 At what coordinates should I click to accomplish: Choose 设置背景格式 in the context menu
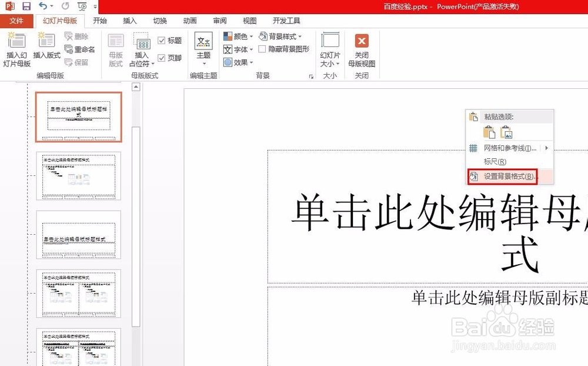[509, 176]
